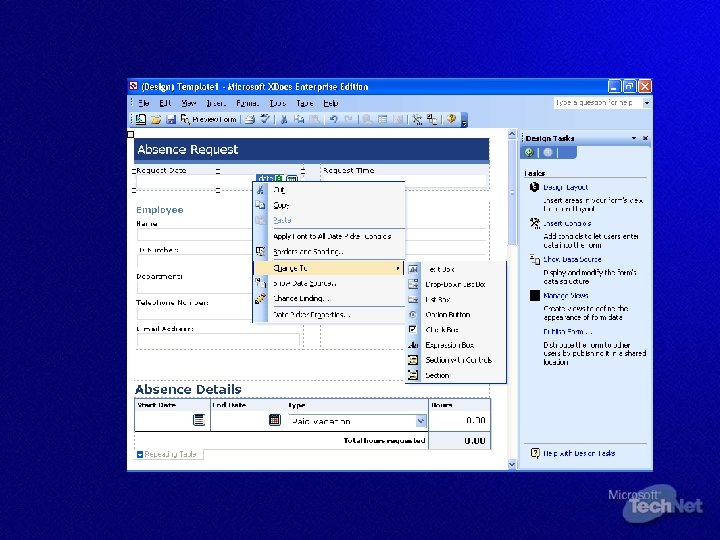Image resolution: width=720 pixels, height=540 pixels.
Task: Open Help with the question mark toolbar icon
Action: tap(451, 119)
